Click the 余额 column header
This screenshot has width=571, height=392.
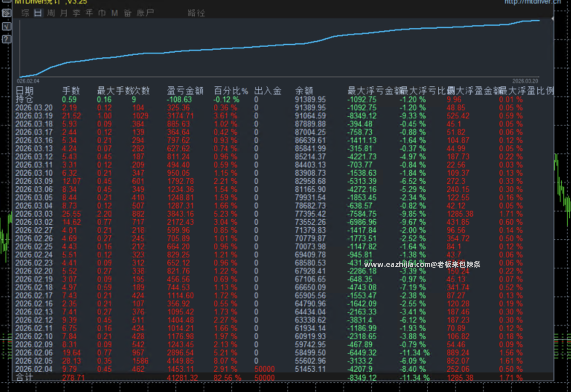[x=304, y=91]
